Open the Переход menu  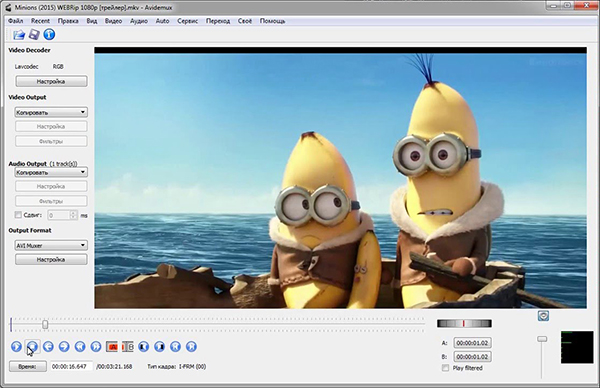[218, 21]
